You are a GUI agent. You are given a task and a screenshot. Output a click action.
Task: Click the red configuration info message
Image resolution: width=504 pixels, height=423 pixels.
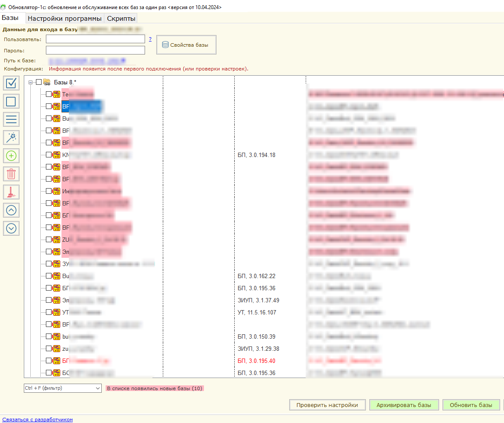149,69
